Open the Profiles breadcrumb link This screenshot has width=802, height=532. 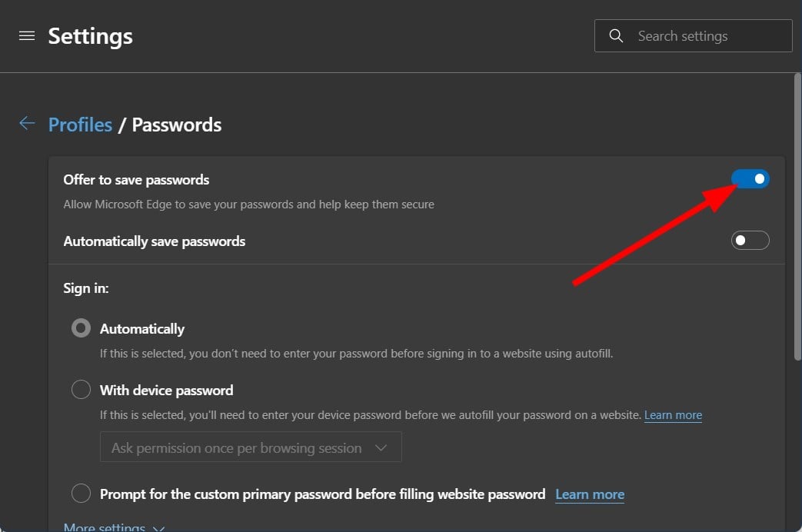click(x=80, y=125)
